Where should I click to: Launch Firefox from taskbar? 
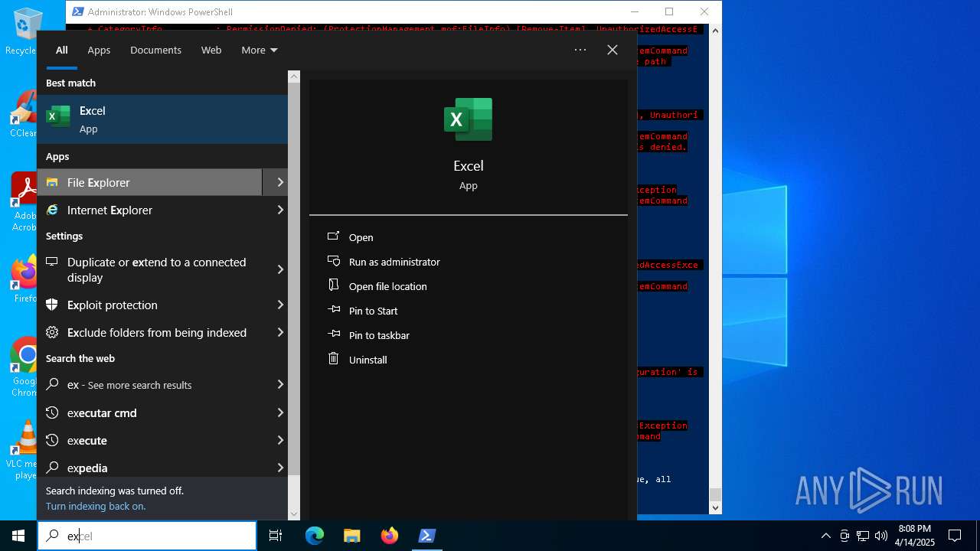point(390,536)
